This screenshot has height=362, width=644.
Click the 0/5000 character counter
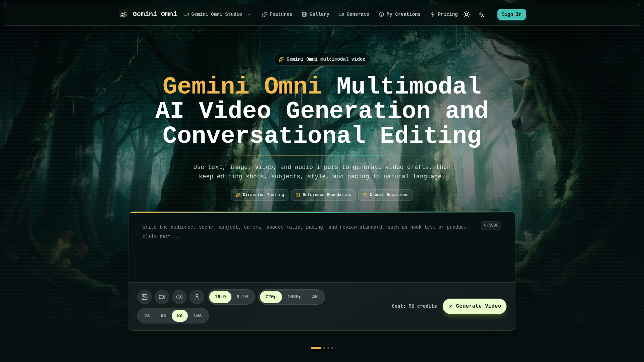coord(491,226)
